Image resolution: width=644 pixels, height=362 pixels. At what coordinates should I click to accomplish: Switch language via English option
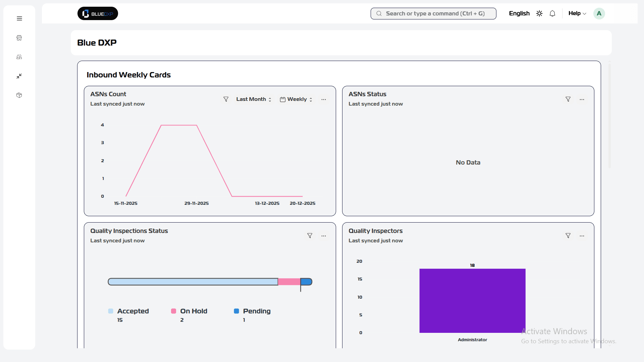coord(519,13)
